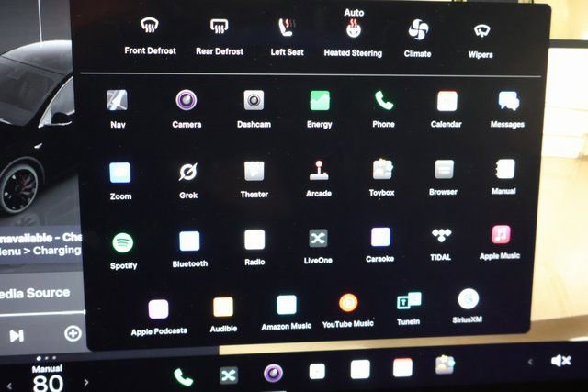The height and width of the screenshot is (392, 588).
Task: Toggle Rear Defrost
Action: (x=219, y=28)
